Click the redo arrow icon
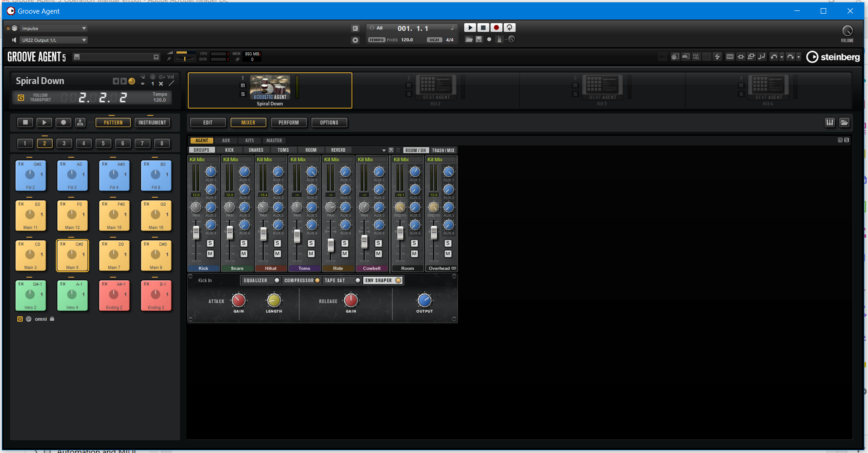This screenshot has width=868, height=453. tap(791, 57)
